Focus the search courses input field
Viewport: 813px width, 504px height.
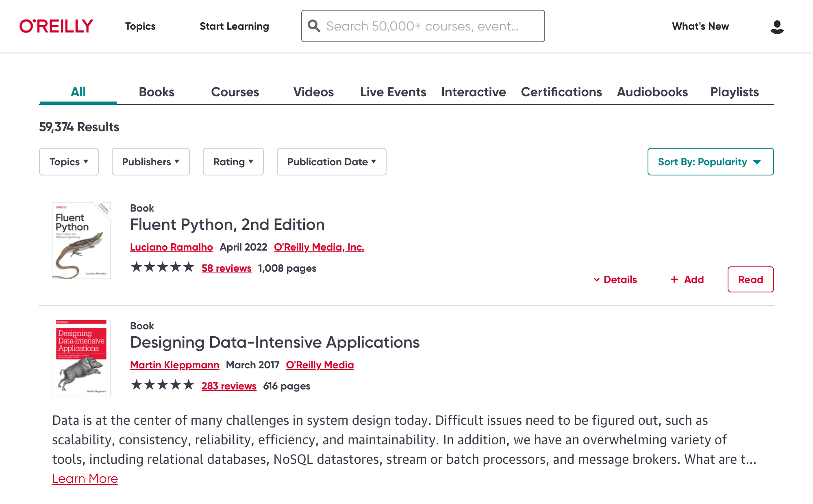coord(423,26)
